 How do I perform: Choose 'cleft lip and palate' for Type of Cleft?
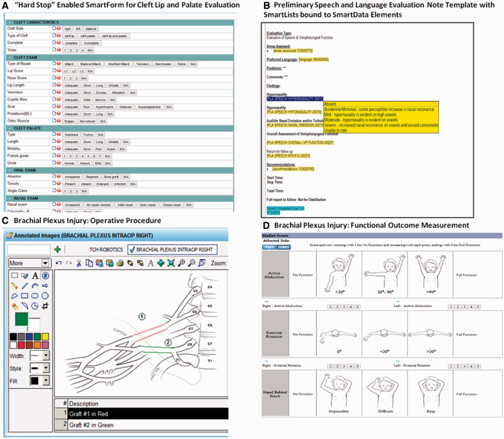114,36
